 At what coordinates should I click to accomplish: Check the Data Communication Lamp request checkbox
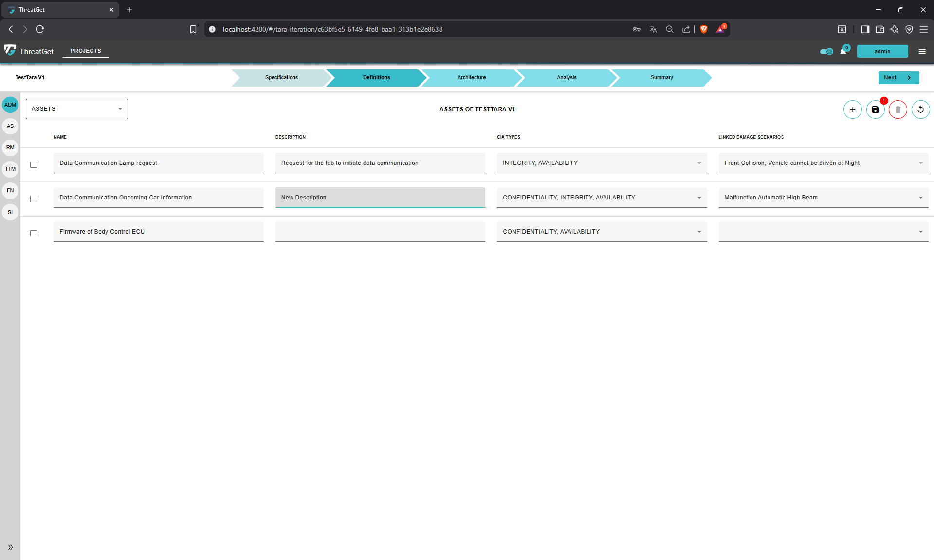click(x=34, y=164)
